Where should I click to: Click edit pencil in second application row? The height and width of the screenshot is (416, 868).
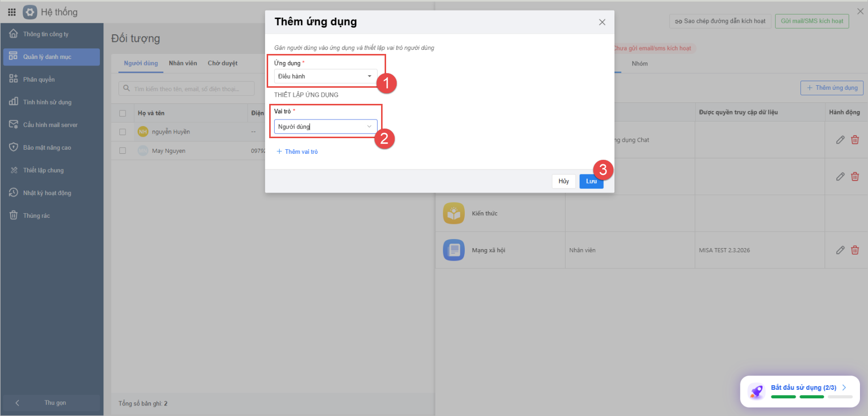[x=840, y=177]
